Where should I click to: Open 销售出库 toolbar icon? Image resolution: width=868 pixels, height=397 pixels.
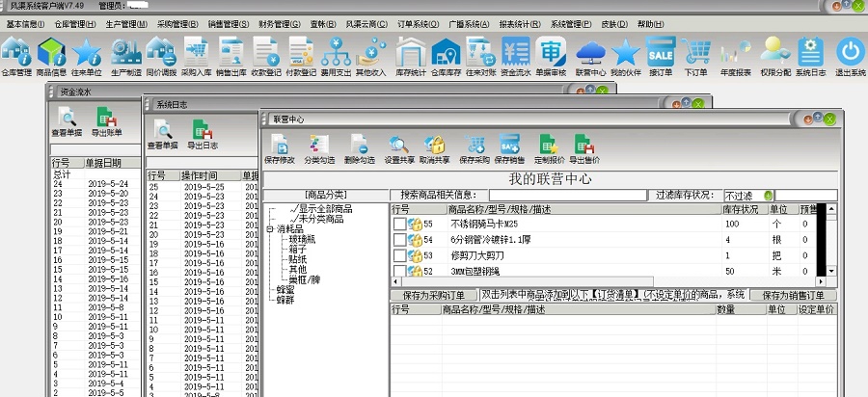pos(231,57)
